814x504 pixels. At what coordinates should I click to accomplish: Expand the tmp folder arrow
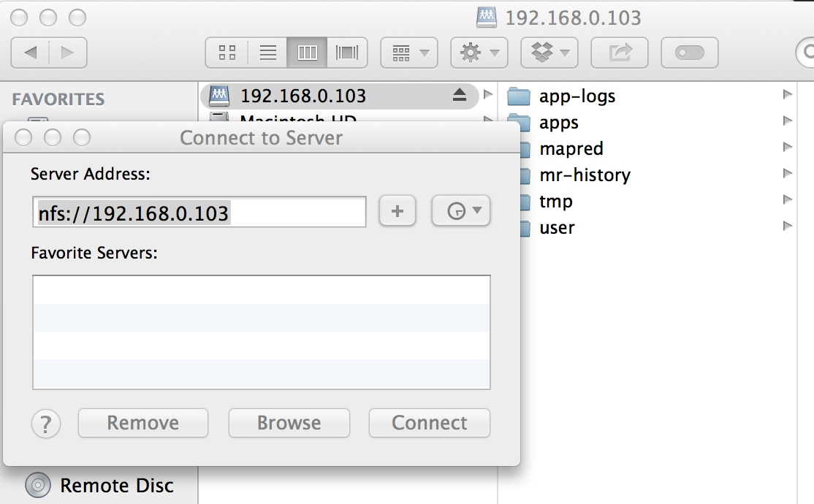(787, 199)
